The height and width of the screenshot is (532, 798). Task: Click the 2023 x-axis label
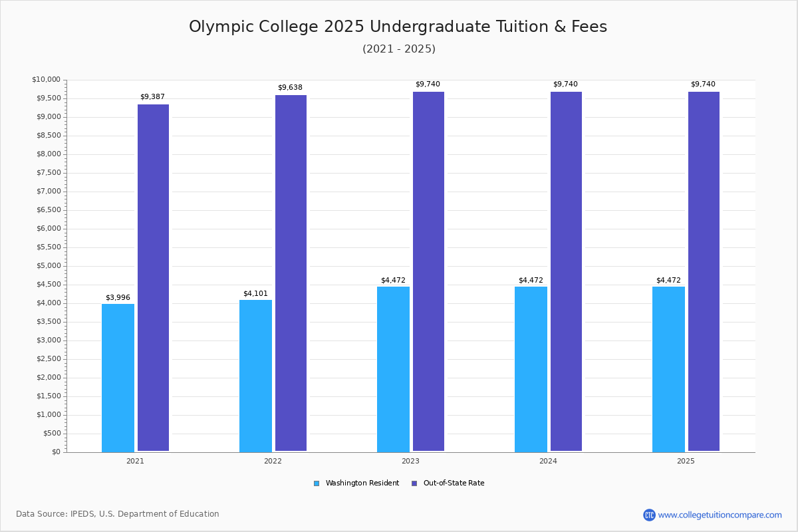(410, 461)
